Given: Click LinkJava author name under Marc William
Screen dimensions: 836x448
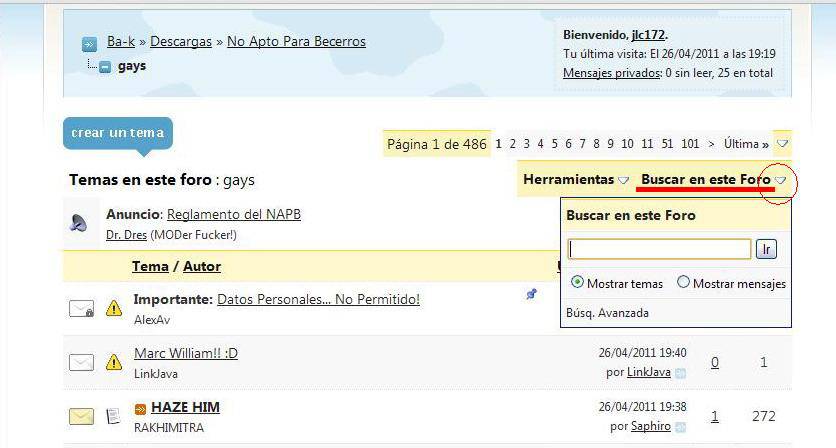Looking at the screenshot, I should pos(156,374).
